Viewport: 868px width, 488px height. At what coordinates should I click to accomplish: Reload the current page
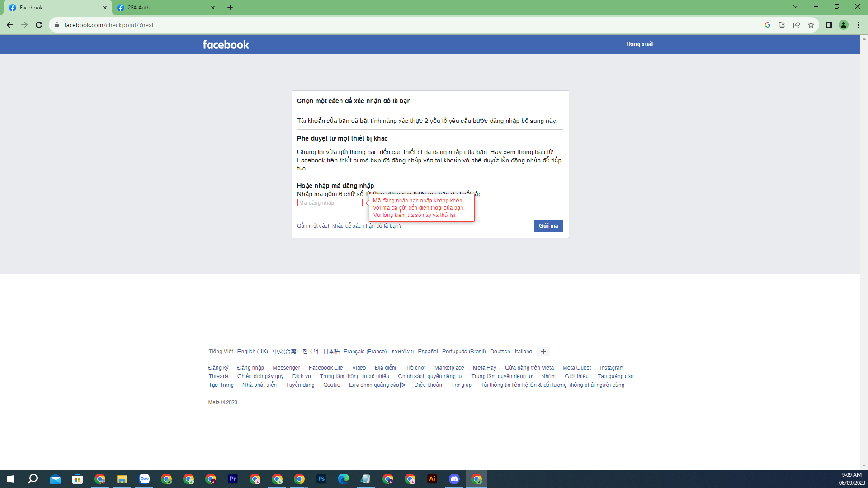(39, 25)
